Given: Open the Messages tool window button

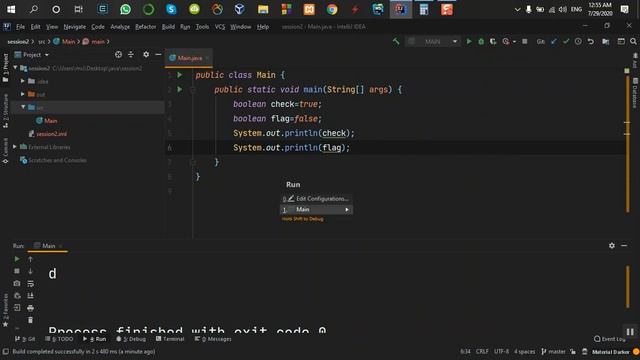Looking at the screenshot, I should (213, 339).
